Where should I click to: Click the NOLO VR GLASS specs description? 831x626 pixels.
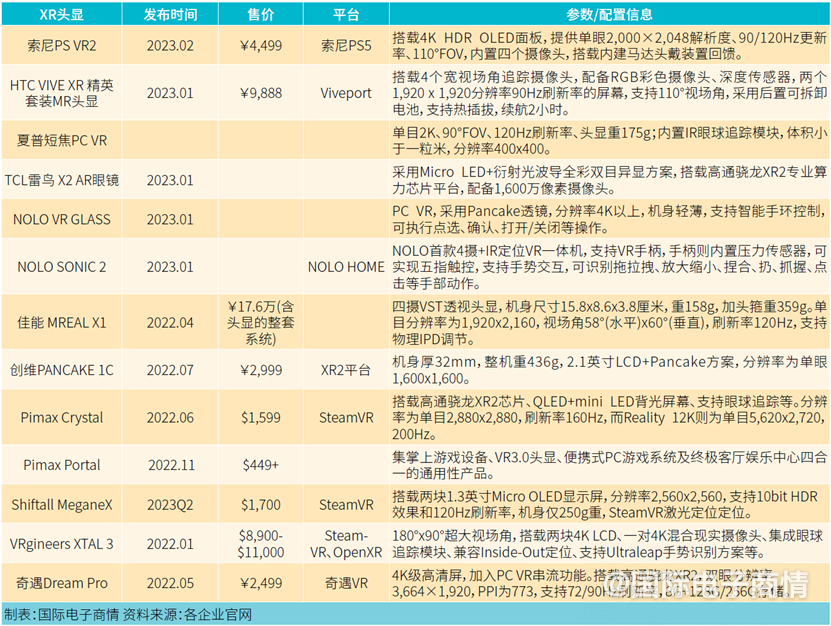[x=609, y=219]
